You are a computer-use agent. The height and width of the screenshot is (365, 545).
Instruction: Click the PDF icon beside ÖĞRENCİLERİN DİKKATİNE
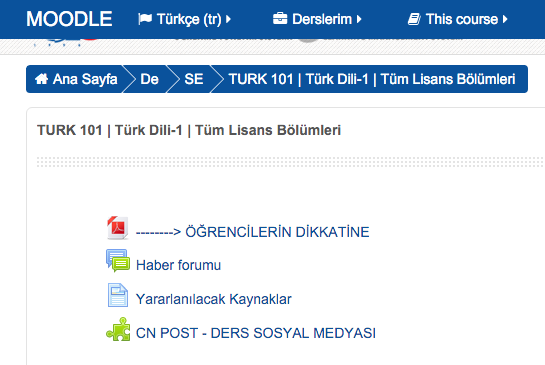[x=117, y=228]
